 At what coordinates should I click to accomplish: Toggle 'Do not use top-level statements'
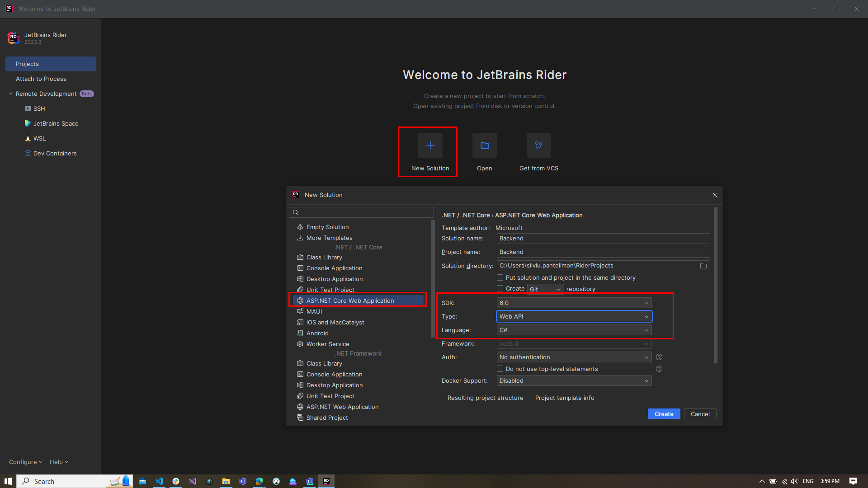500,369
